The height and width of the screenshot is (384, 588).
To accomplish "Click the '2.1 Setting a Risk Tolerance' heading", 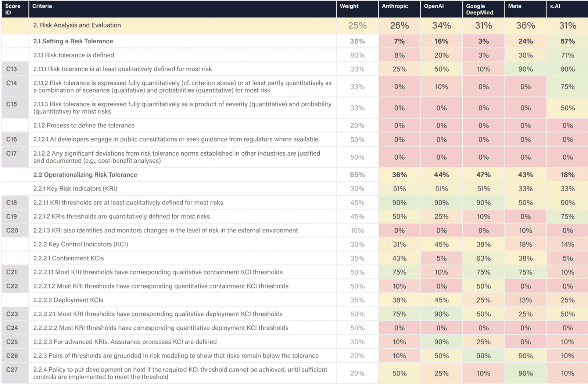I will click(x=73, y=41).
